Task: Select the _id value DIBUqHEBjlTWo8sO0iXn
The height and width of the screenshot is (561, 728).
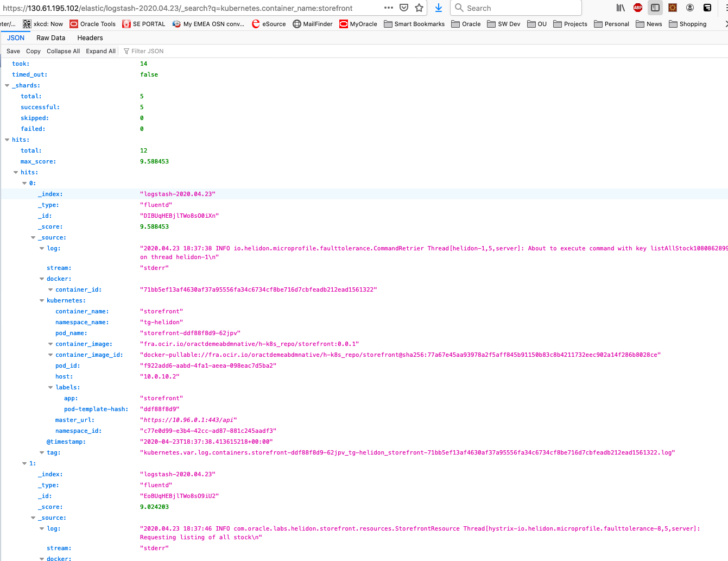Action: tap(179, 216)
